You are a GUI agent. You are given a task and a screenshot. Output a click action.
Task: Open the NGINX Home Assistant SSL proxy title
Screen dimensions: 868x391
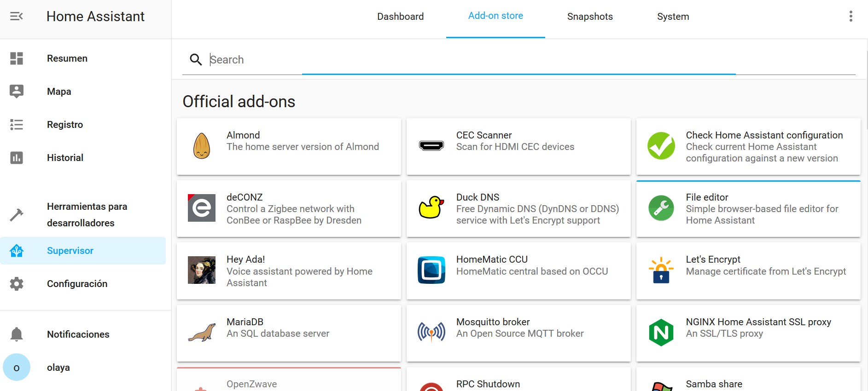point(758,322)
